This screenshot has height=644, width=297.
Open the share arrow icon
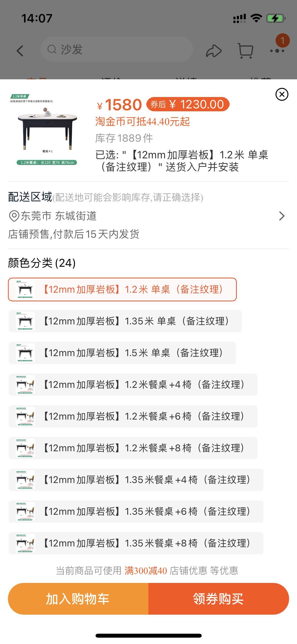pyautogui.click(x=214, y=51)
